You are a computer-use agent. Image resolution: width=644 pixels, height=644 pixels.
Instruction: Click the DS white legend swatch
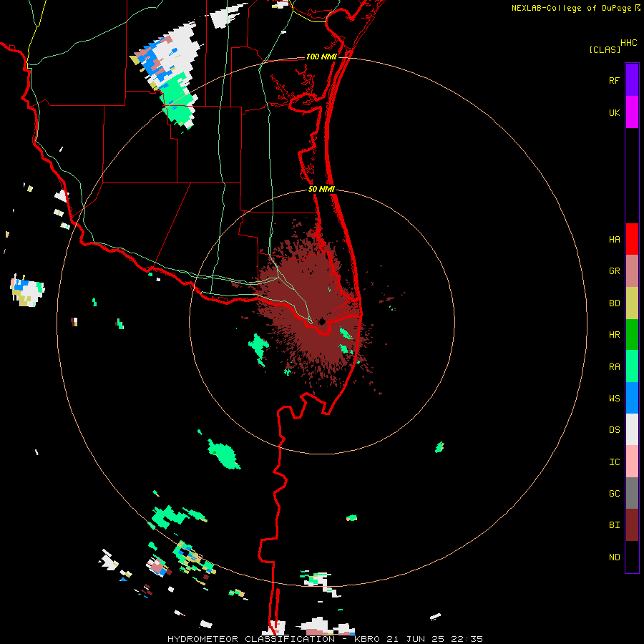632,429
